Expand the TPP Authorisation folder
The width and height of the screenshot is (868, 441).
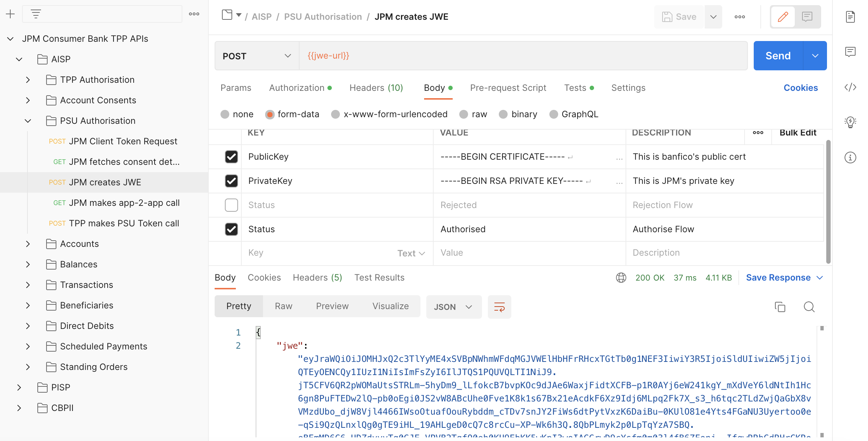pos(28,80)
